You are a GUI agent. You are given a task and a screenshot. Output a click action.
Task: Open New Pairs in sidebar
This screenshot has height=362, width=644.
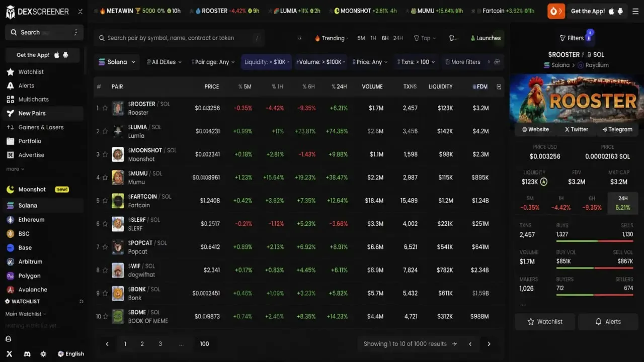43,114
